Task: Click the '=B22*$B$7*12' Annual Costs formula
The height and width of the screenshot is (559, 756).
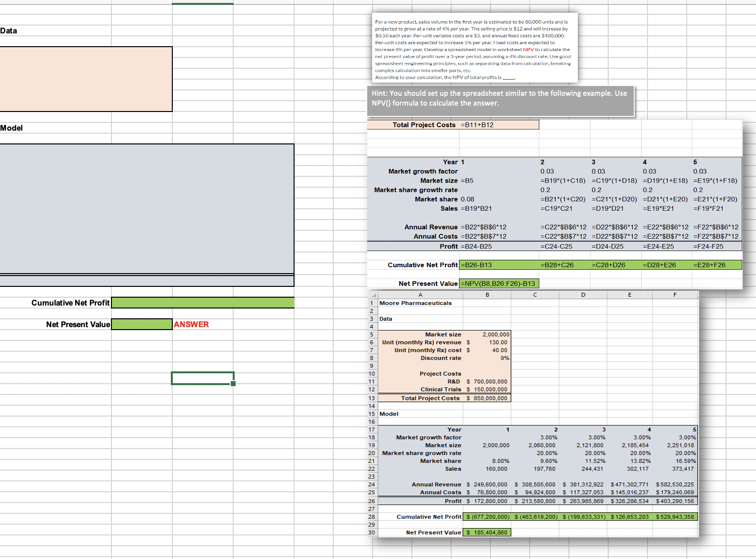Action: click(484, 237)
